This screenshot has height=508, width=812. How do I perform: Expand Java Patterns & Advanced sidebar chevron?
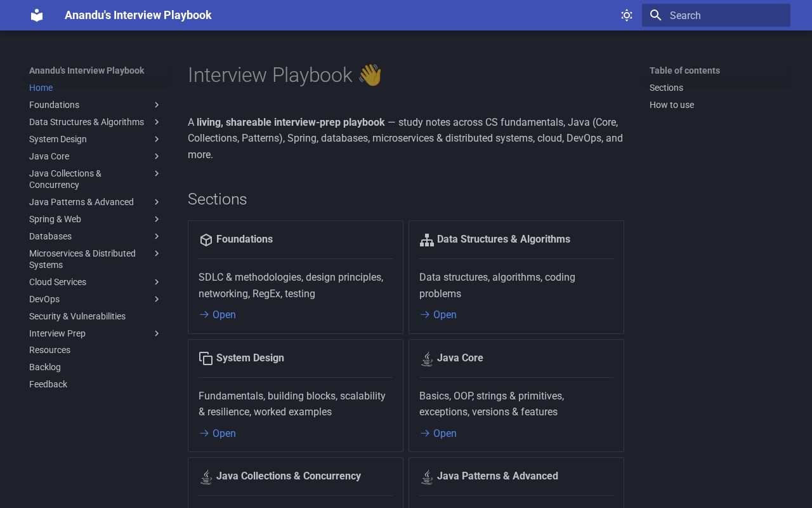157,202
